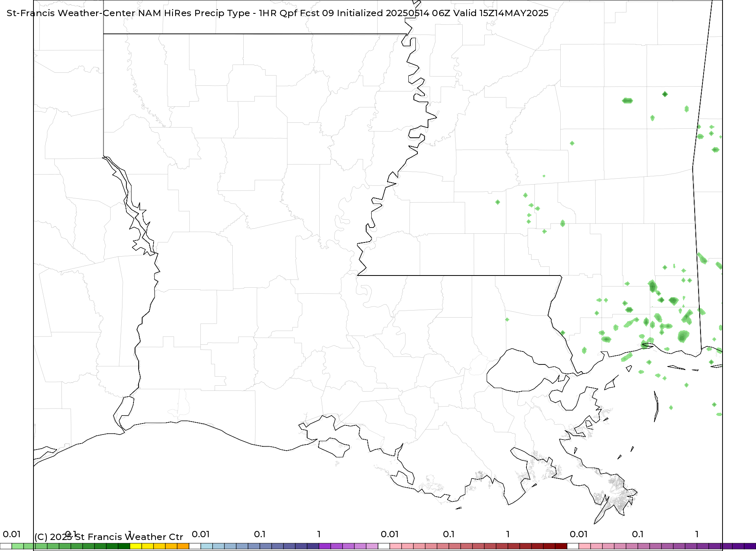Pick the bright yellow swatch after dark green
Viewport: 756px width, 551px height.
click(x=136, y=546)
